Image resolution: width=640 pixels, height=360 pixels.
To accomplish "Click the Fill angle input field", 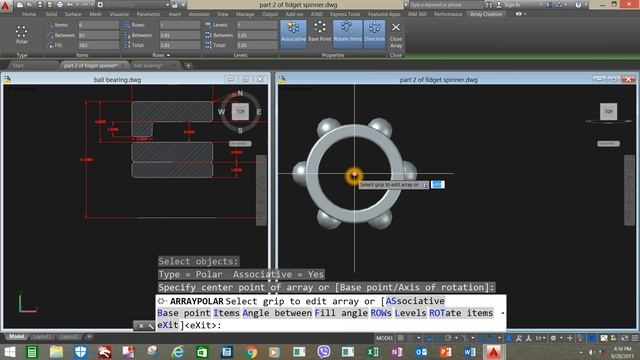I will (x=98, y=45).
